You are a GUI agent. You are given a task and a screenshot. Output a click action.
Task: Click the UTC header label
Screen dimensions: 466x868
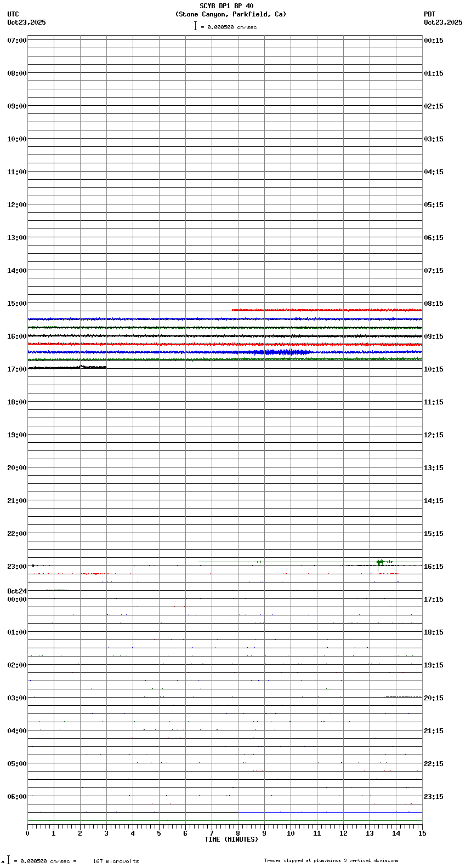click(x=13, y=14)
